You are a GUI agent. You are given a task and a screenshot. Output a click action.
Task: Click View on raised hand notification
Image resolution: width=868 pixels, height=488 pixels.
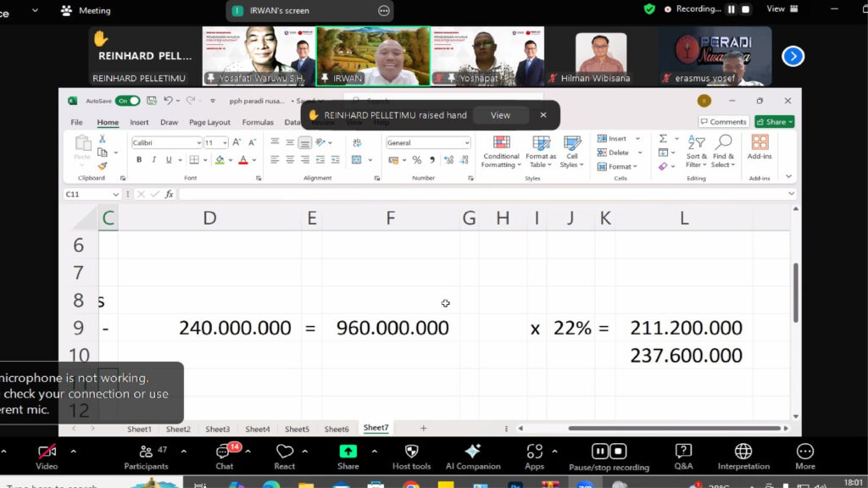coord(500,115)
